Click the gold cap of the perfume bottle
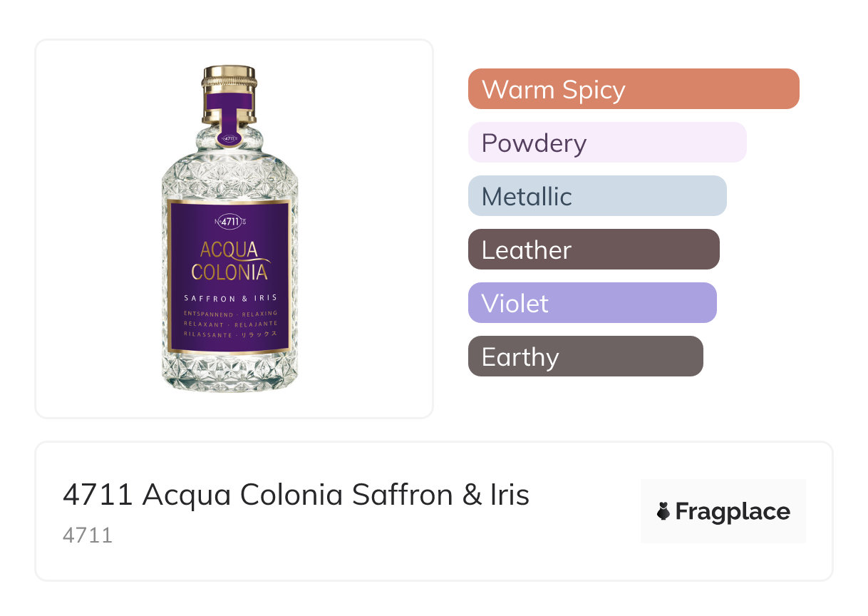Screen dimensions: 868x616 point(229,81)
